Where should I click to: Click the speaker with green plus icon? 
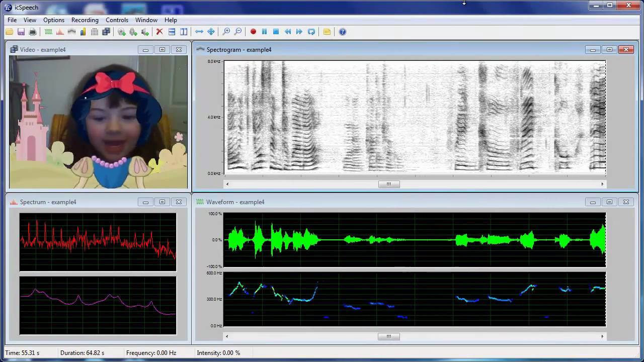(x=145, y=32)
